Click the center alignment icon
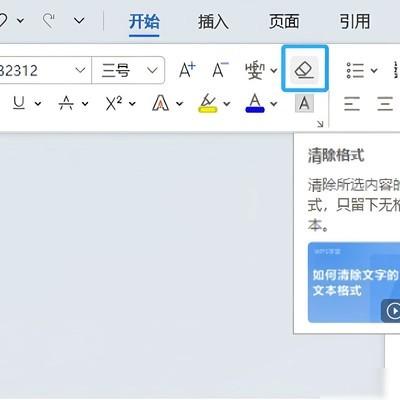This screenshot has width=400, height=400. (x=385, y=103)
